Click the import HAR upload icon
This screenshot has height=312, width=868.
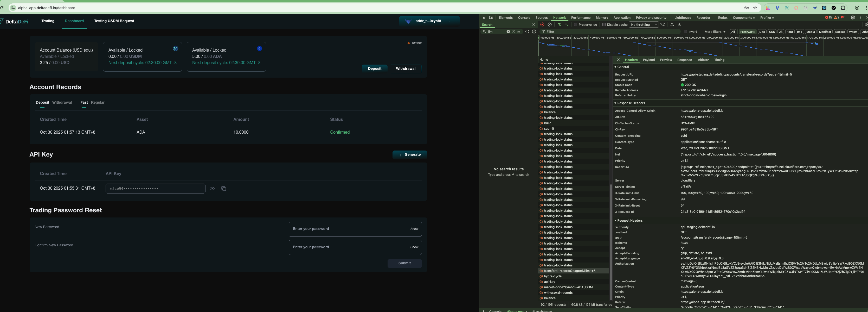(672, 25)
